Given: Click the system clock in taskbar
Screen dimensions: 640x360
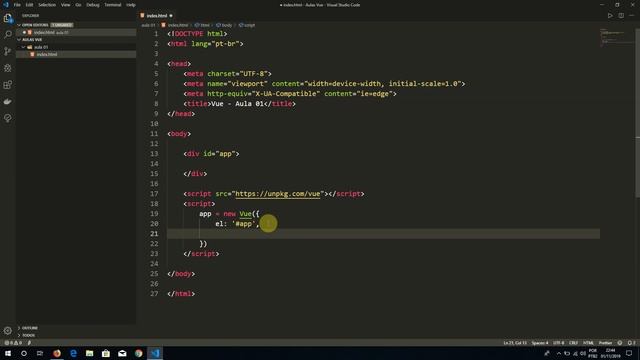Looking at the screenshot, I should [x=610, y=353].
